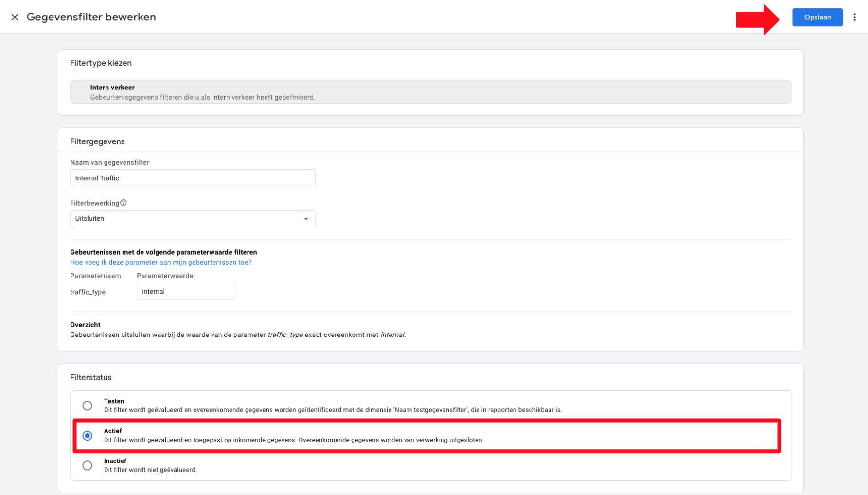This screenshot has height=495, width=868.
Task: Click the Parameterwaarde field containing internal
Action: [186, 292]
